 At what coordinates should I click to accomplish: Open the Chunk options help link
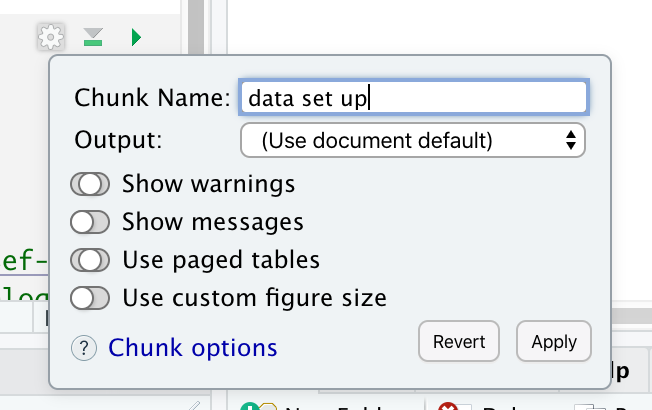coord(192,348)
